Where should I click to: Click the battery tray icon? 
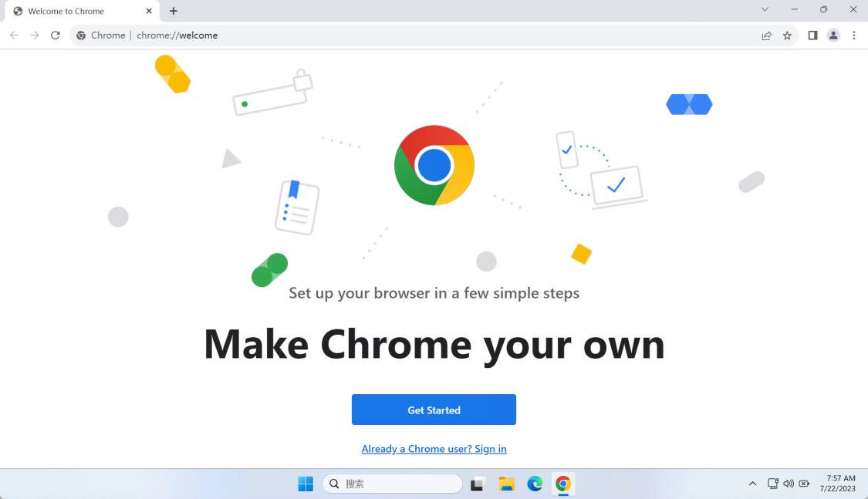pyautogui.click(x=804, y=484)
